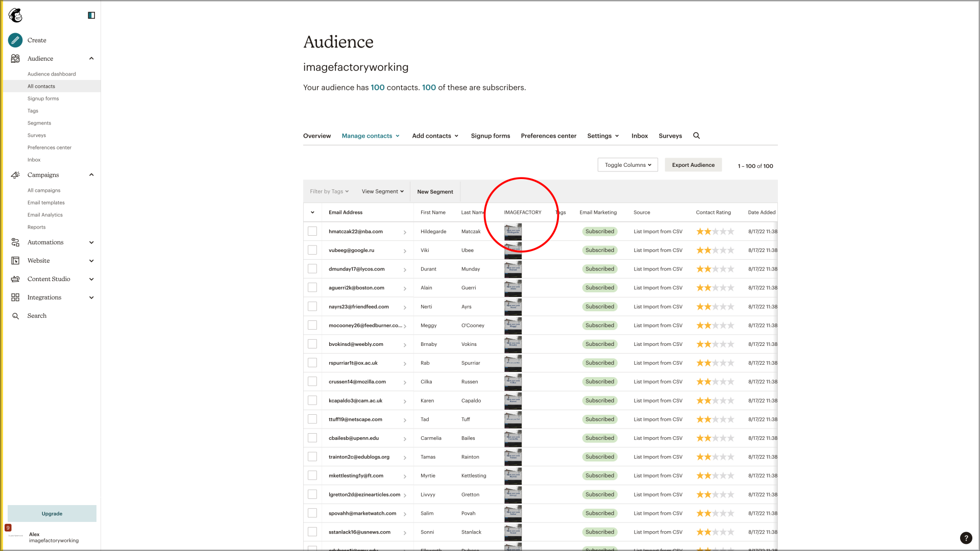This screenshot has width=980, height=551.
Task: Expand the View Segment dropdown
Action: (382, 192)
